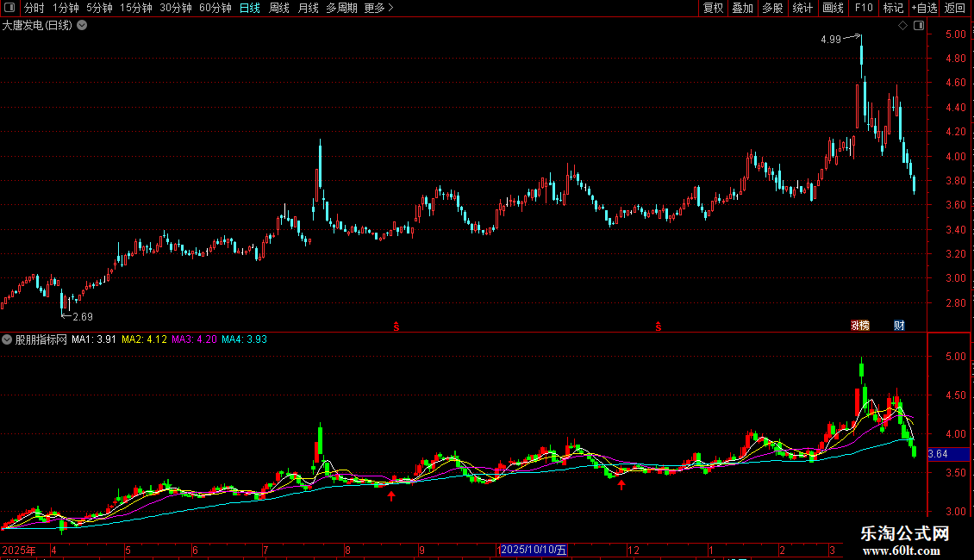The width and height of the screenshot is (974, 560).
Task: Expand the 更多 periods menu
Action: pyautogui.click(x=379, y=8)
